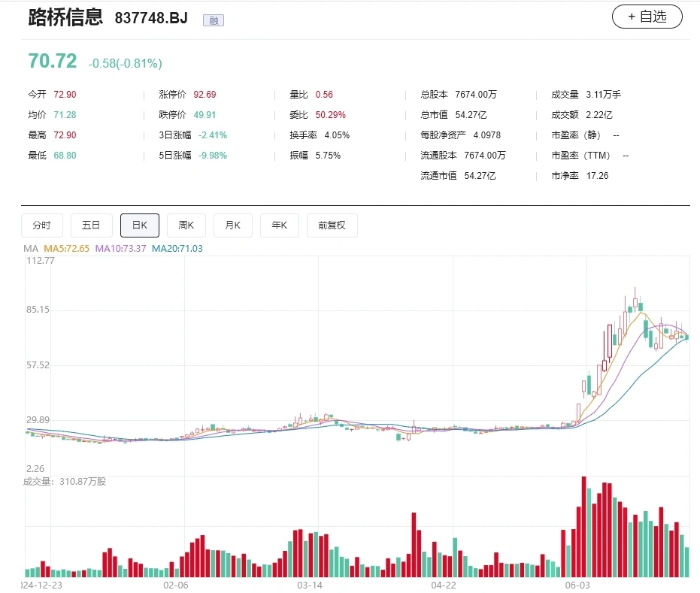Click the 03-14 date marker
This screenshot has width=700, height=593.
click(x=310, y=585)
